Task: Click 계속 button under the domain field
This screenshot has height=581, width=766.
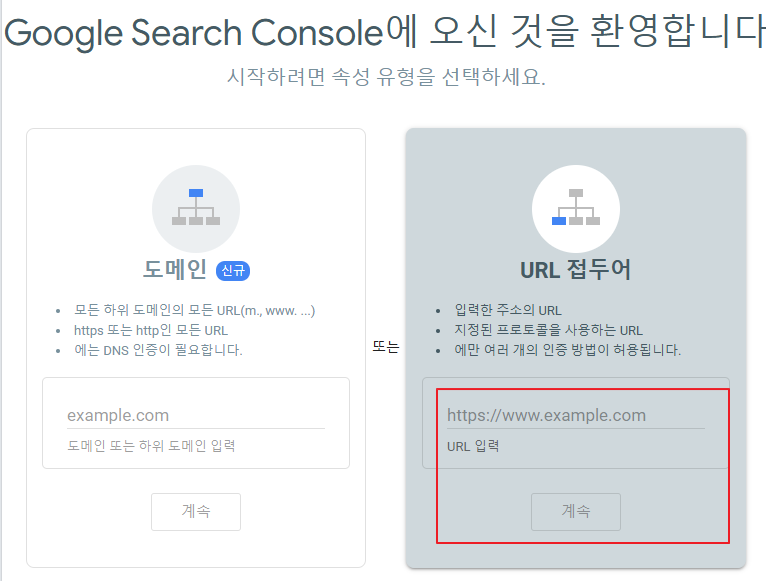Action: [196, 512]
